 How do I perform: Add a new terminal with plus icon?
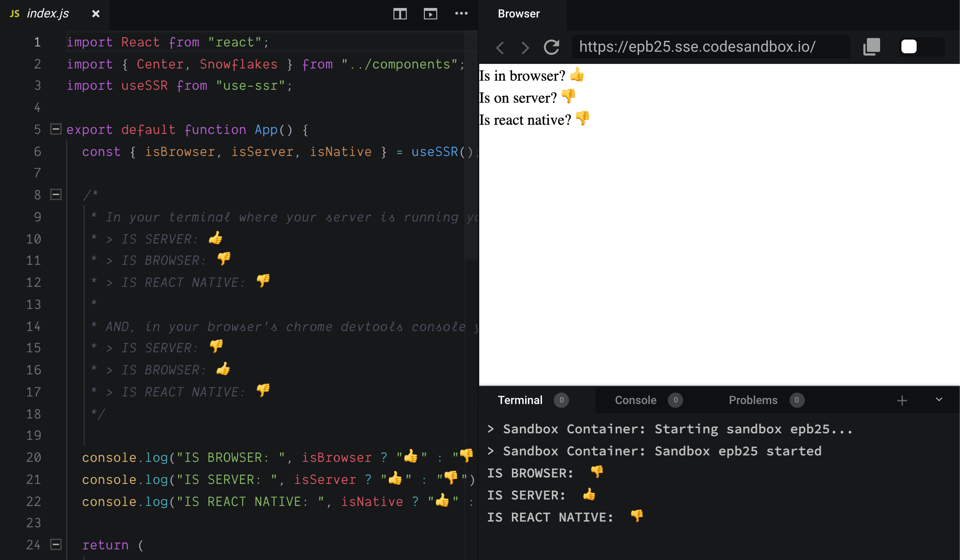(x=902, y=400)
